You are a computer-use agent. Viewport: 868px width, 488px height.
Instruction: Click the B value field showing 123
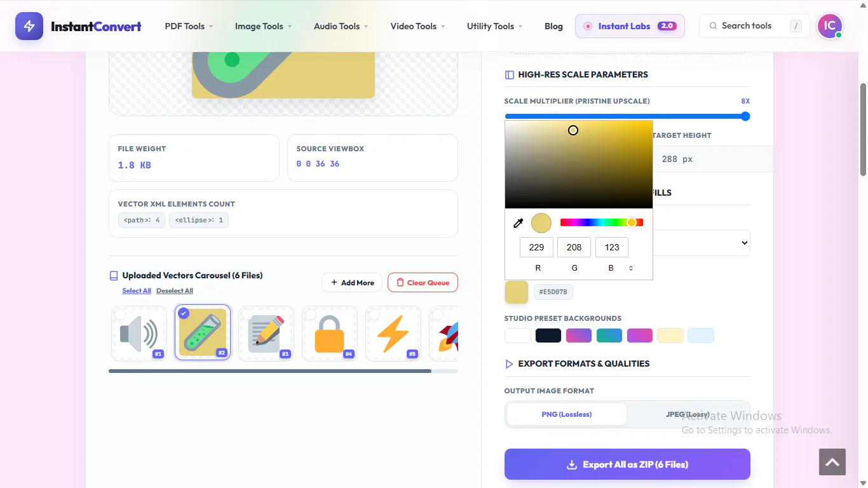(x=611, y=247)
